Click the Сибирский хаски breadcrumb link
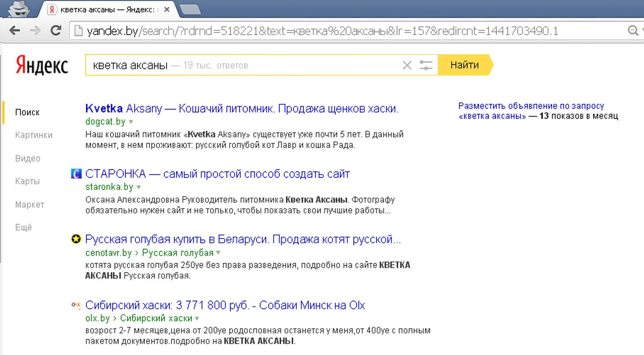This screenshot has height=355, width=644. click(x=156, y=318)
